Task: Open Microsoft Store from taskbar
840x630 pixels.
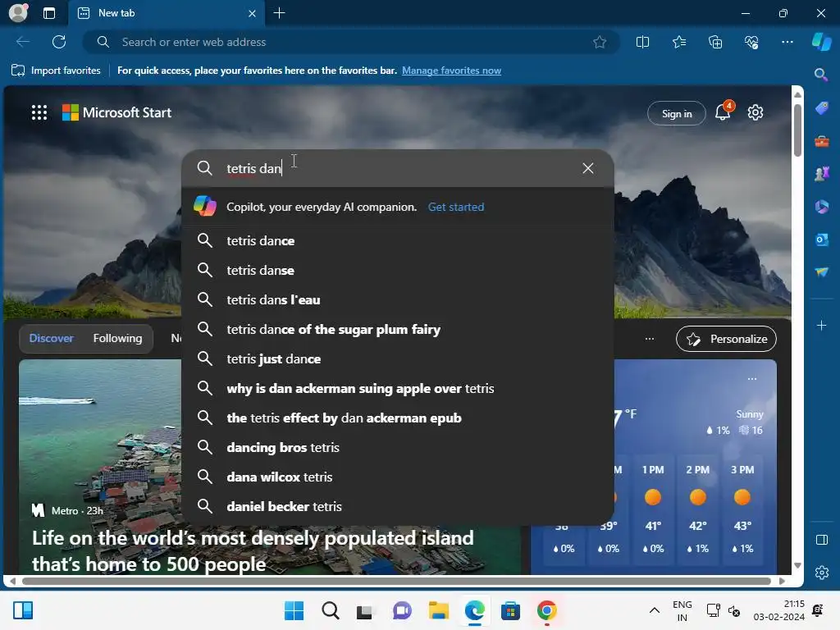Action: point(510,610)
